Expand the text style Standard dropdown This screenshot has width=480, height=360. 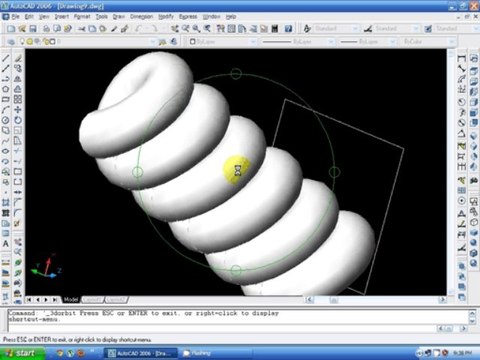[x=356, y=29]
